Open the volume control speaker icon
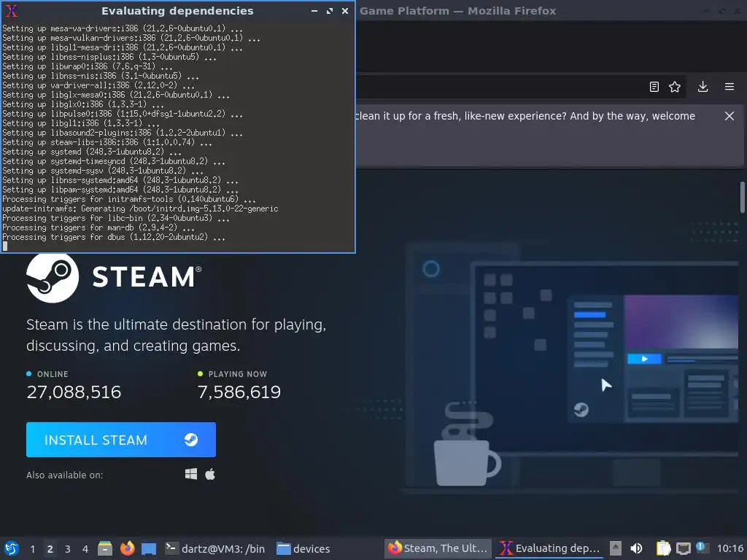This screenshot has height=560, width=747. (636, 548)
